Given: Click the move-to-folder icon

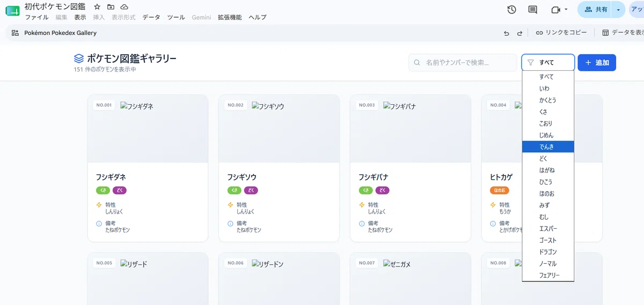Looking at the screenshot, I should click(x=111, y=7).
